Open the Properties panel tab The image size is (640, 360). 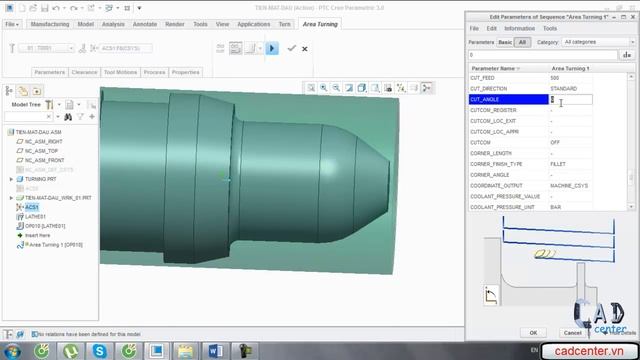pos(186,72)
